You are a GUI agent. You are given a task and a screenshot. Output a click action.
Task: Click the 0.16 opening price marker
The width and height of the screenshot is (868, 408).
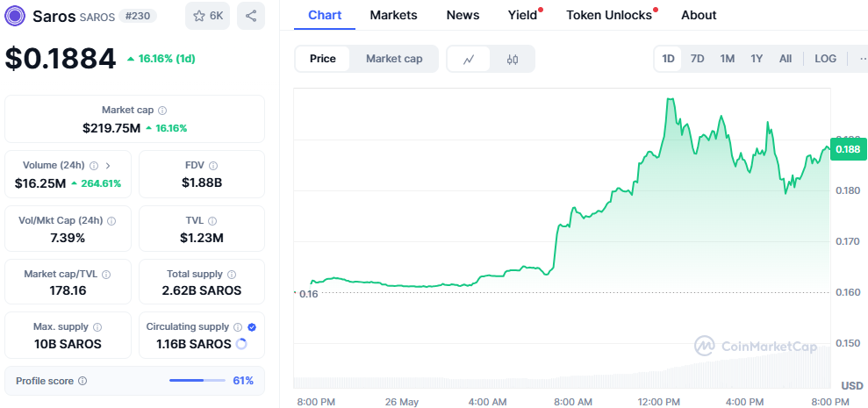308,294
